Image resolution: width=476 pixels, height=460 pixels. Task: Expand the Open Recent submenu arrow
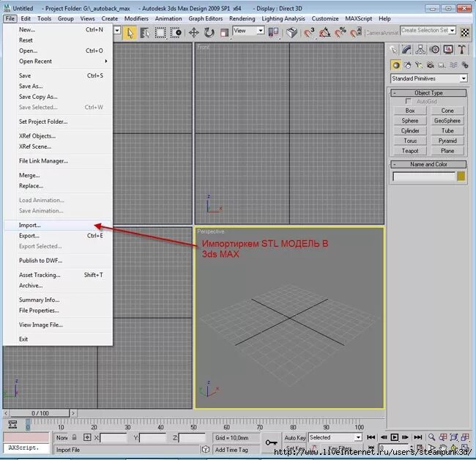click(x=106, y=61)
